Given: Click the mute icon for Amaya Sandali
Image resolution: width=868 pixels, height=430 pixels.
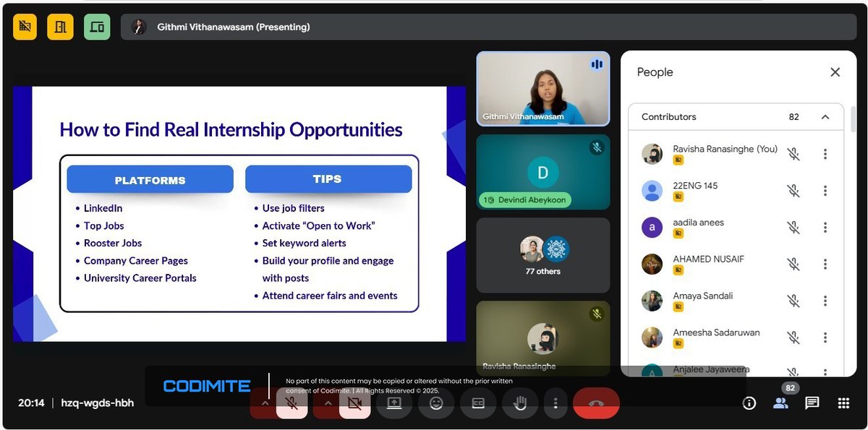Looking at the screenshot, I should tap(793, 301).
